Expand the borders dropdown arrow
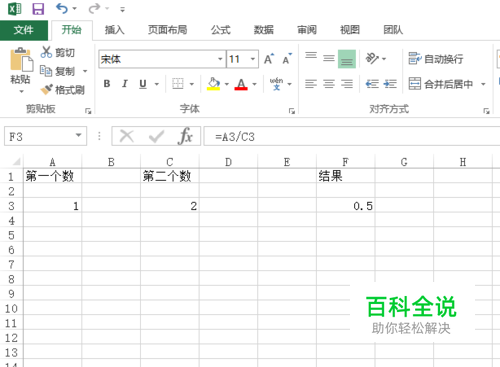The height and width of the screenshot is (367, 500). (192, 84)
